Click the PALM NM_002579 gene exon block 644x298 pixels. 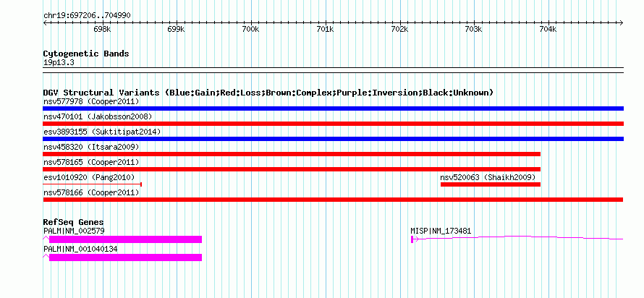click(x=125, y=239)
